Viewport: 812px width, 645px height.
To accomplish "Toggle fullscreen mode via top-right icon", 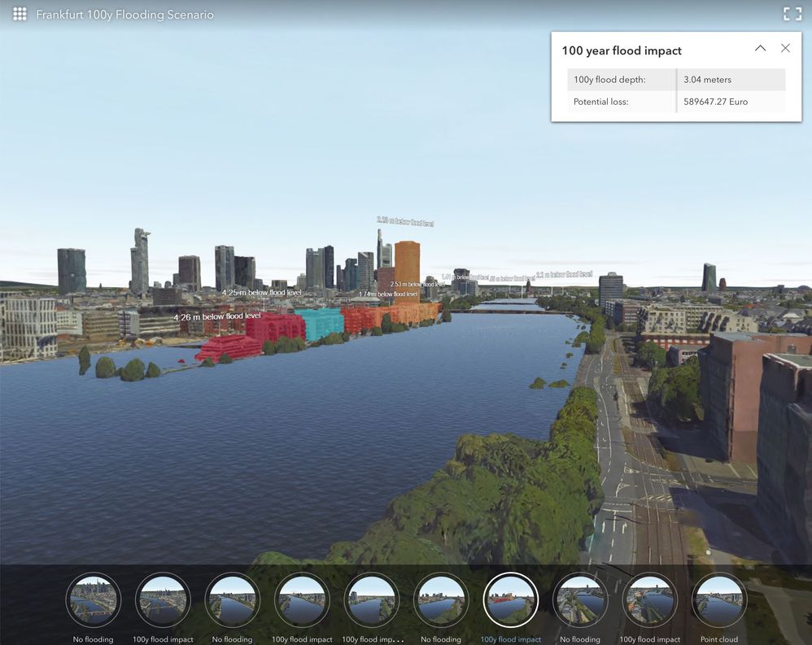I will click(x=792, y=14).
